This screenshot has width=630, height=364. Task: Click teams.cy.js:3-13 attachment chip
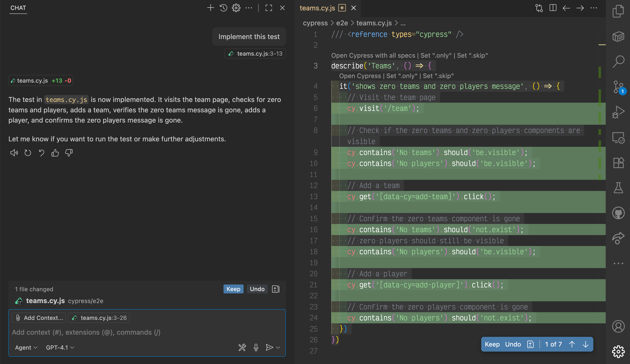255,53
